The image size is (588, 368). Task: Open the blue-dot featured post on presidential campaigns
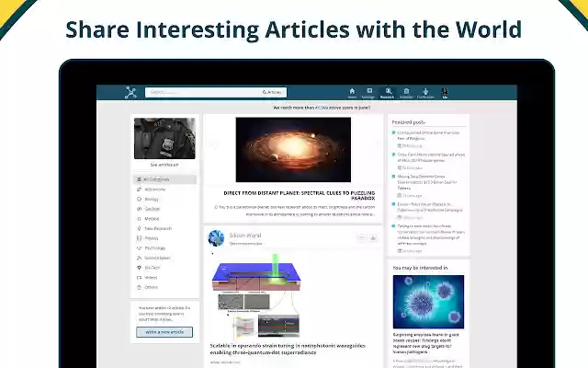(430, 207)
